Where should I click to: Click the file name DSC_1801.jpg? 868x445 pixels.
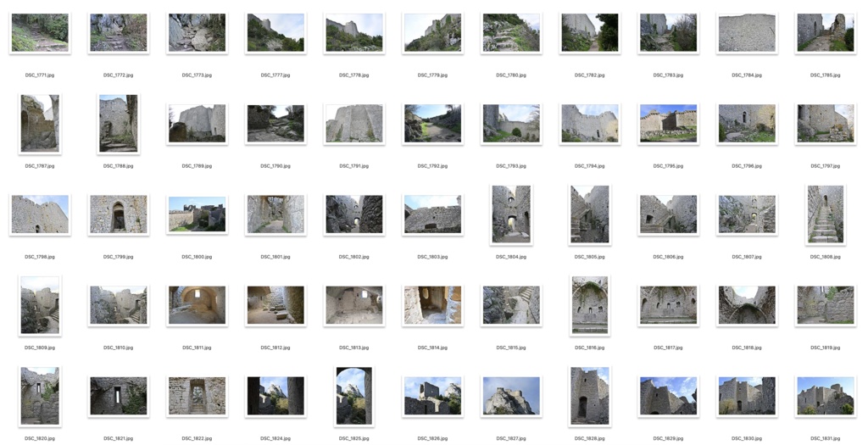pyautogui.click(x=275, y=257)
